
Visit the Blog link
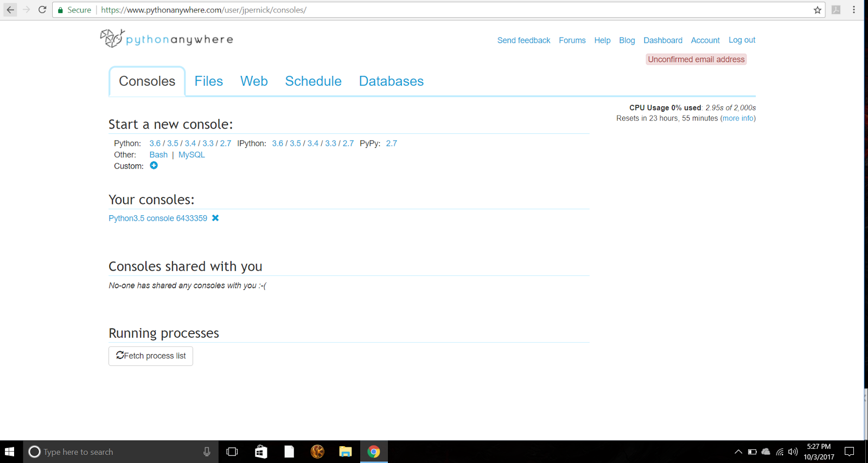[x=627, y=40]
